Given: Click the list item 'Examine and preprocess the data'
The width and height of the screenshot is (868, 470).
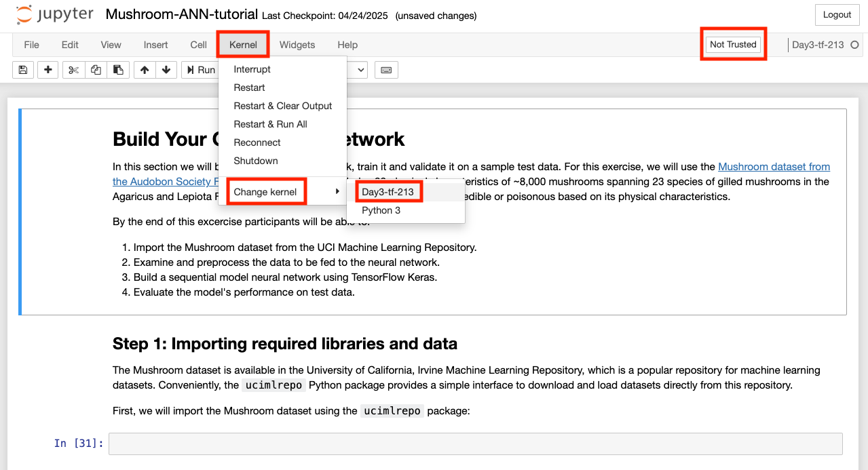Looking at the screenshot, I should 286,262.
